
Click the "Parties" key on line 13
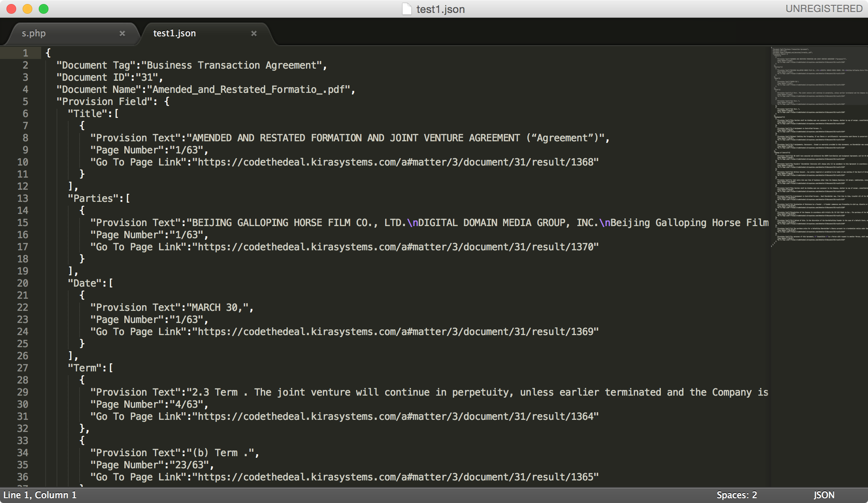point(93,199)
